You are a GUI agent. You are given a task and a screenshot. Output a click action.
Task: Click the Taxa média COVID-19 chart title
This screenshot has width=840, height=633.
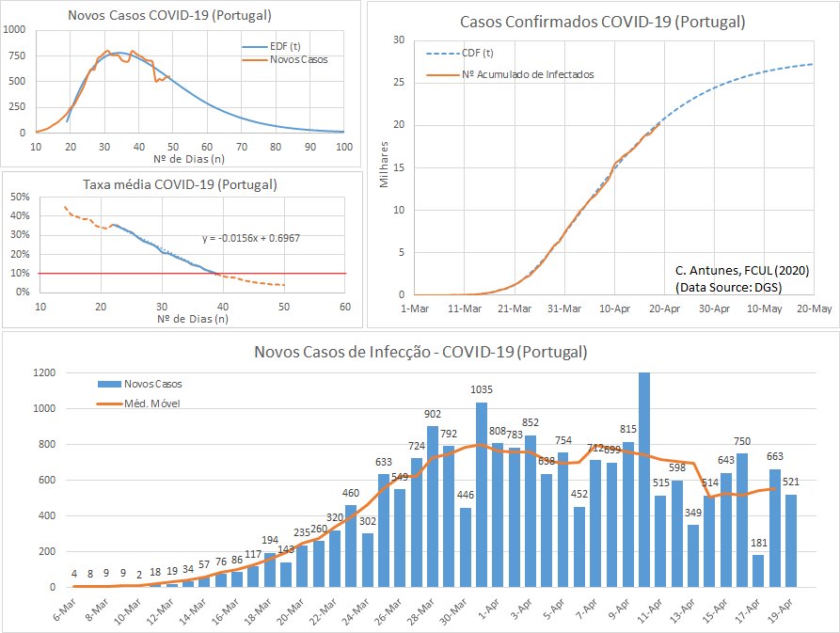pos(182,184)
